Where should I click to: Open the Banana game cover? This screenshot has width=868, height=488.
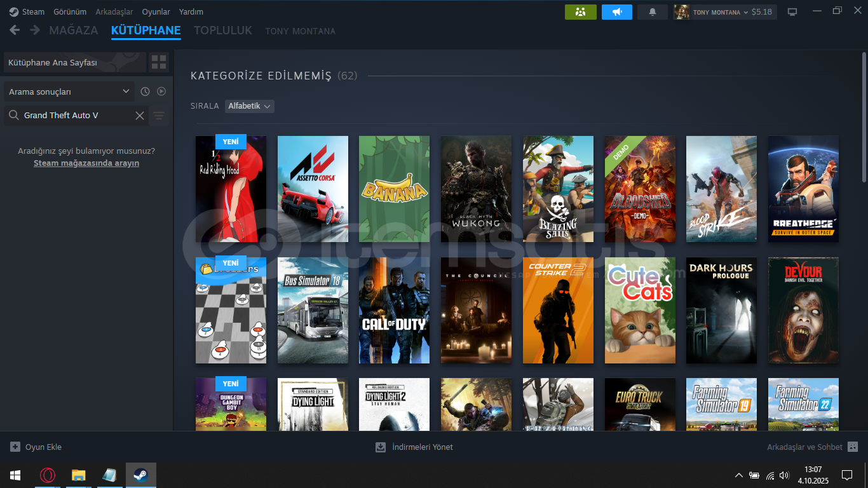click(x=394, y=189)
